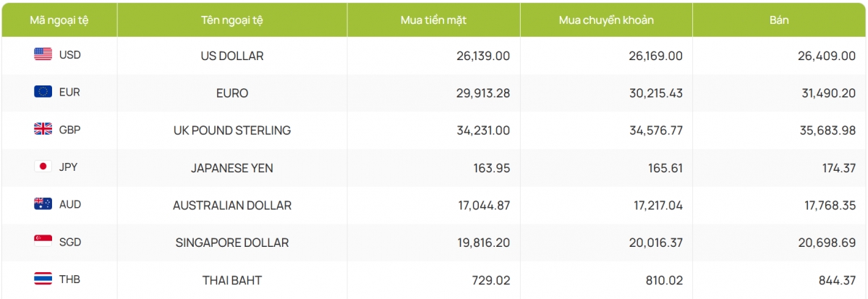The height and width of the screenshot is (299, 868).
Task: Click the United States flag icon
Action: pos(43,54)
